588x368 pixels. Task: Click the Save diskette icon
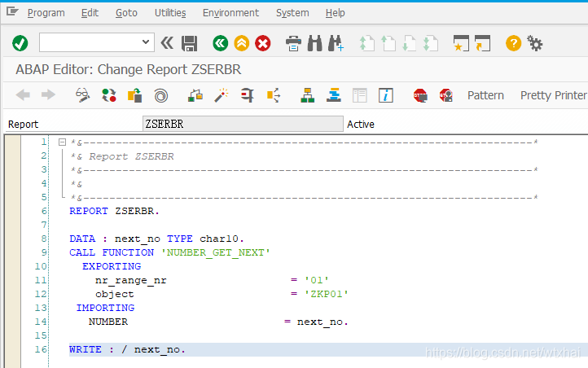tap(190, 43)
